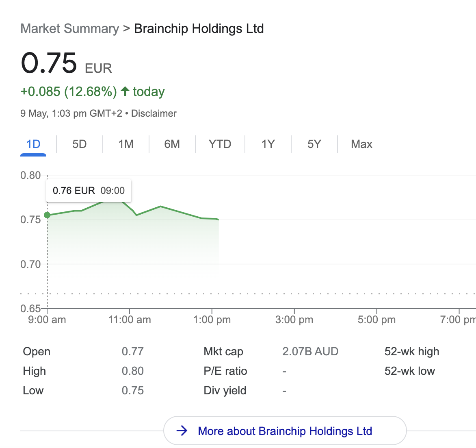Click the +0.085 (12.68%) change text
Image resolution: width=476 pixels, height=448 pixels.
(69, 91)
